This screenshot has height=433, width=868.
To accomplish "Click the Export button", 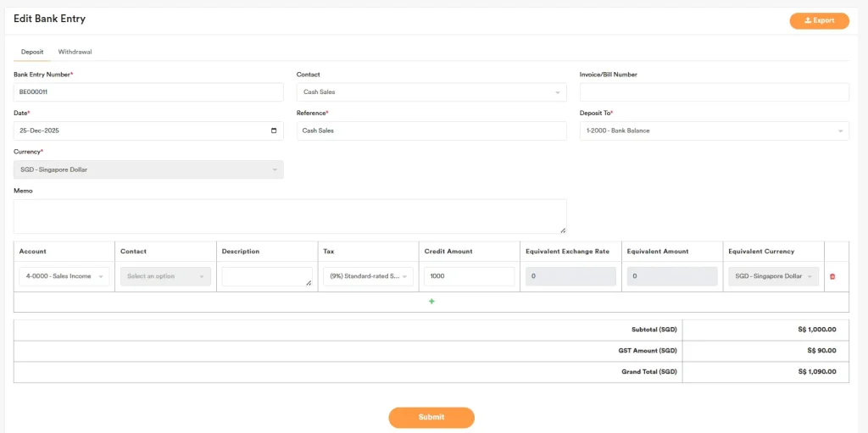I will tap(819, 20).
